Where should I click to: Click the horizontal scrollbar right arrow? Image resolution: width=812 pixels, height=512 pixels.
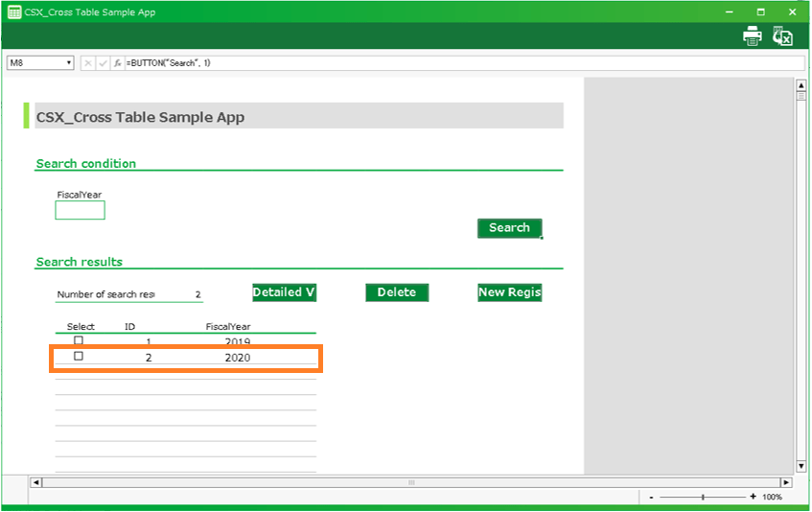point(786,482)
